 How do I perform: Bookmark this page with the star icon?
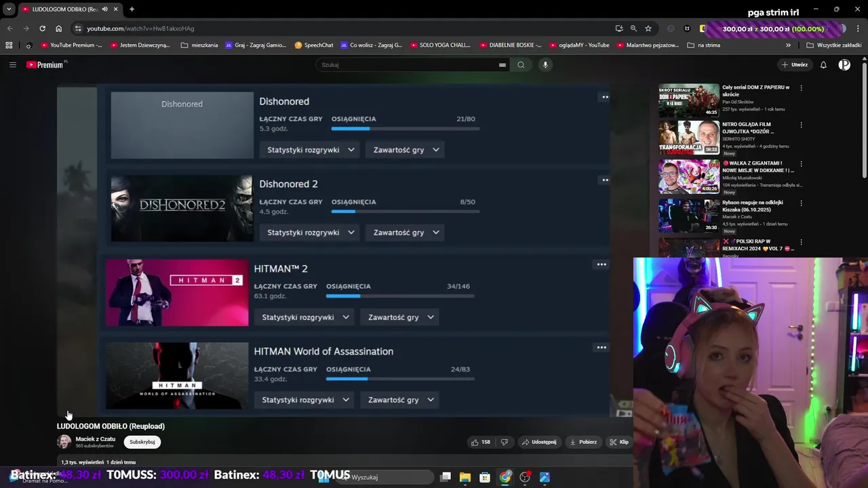pos(648,28)
